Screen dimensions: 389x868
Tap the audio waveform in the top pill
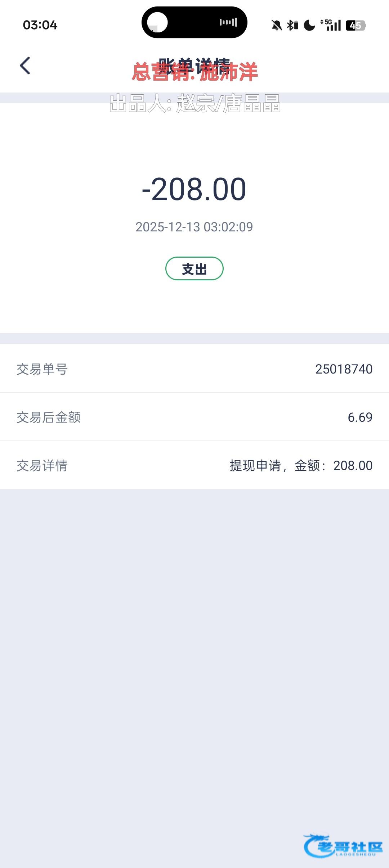(228, 22)
